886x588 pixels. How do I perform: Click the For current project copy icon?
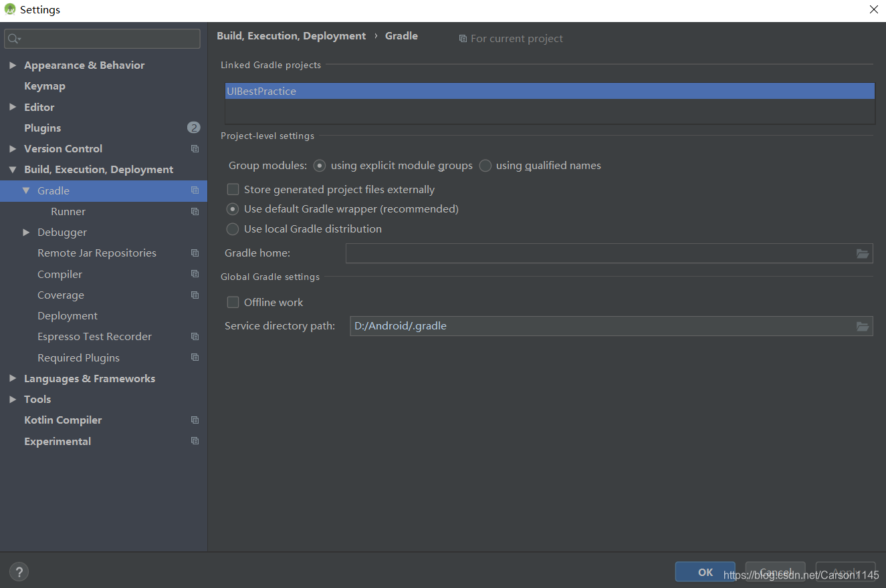tap(463, 39)
